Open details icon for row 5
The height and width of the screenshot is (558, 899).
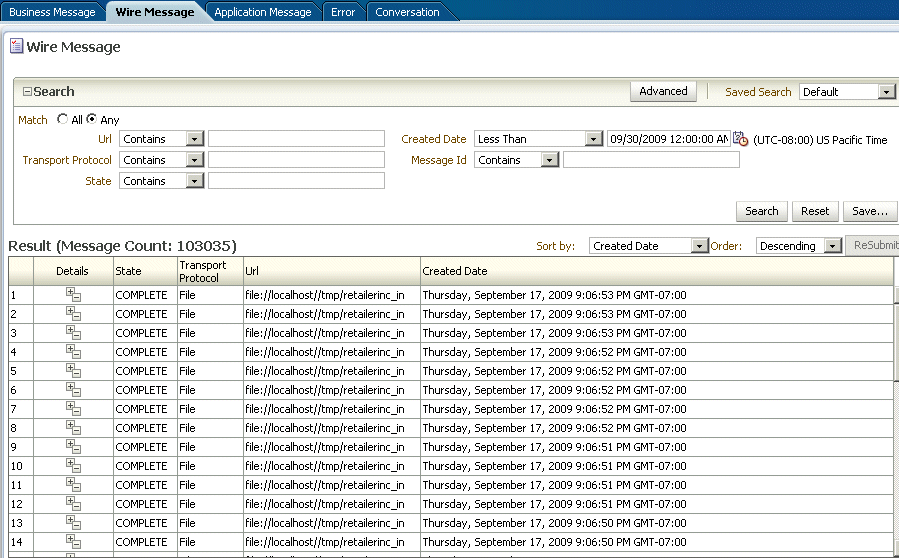click(x=73, y=370)
